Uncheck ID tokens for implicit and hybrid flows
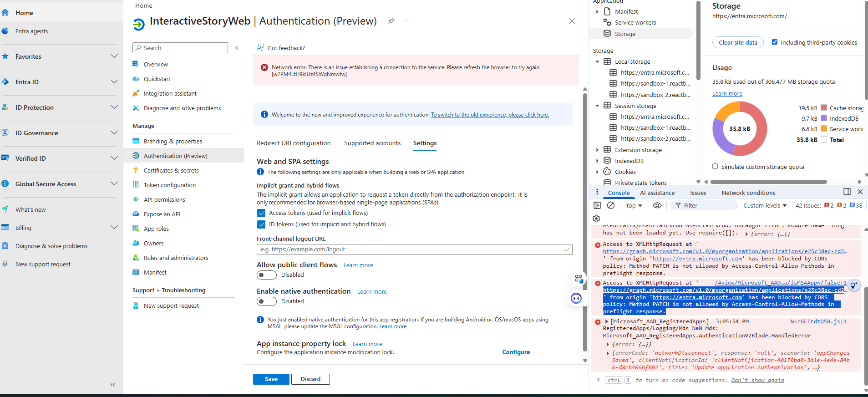This screenshot has width=868, height=397. pos(261,224)
